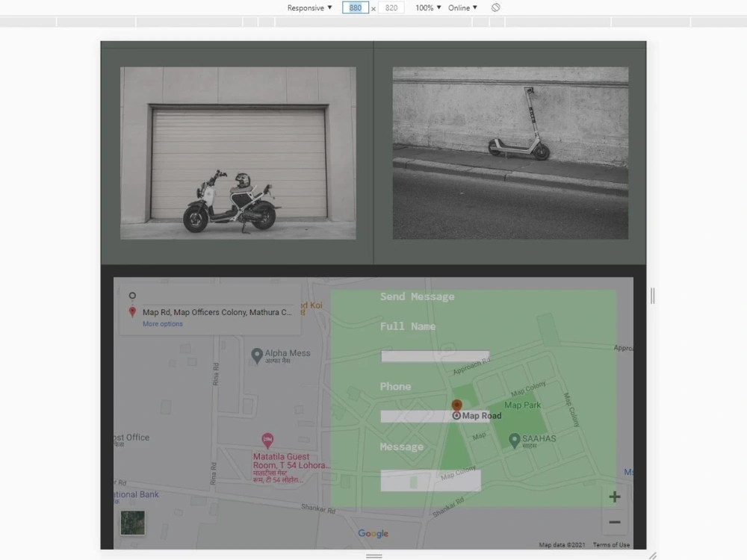This screenshot has height=560, width=747.
Task: Switch to satellite view thumbnail
Action: [x=133, y=523]
